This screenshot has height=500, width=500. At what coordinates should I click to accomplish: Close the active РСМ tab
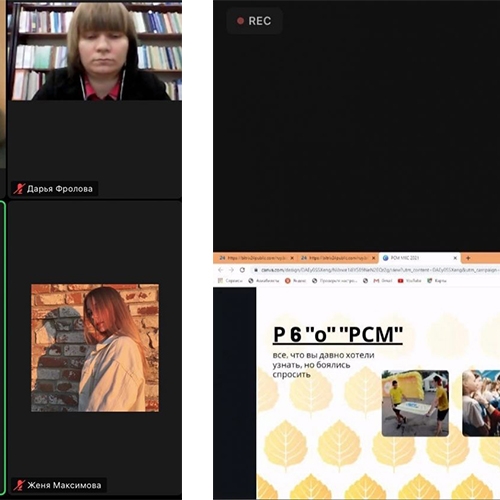tap(455, 258)
